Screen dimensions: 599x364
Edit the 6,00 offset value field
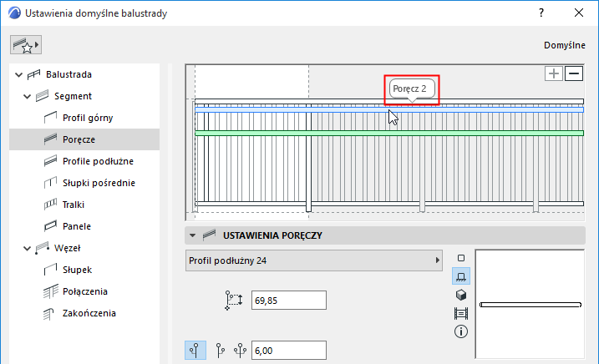tap(289, 351)
